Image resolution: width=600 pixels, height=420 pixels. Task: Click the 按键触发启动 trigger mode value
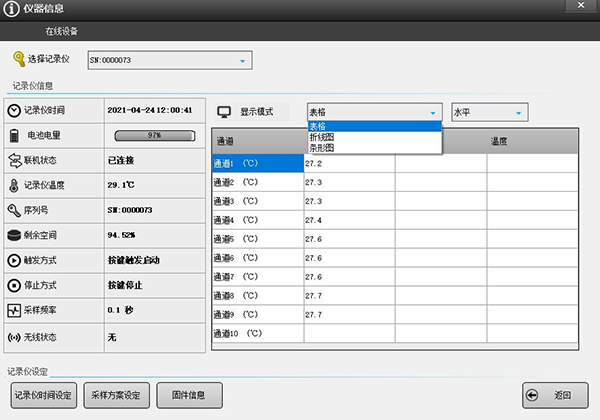coord(134,260)
